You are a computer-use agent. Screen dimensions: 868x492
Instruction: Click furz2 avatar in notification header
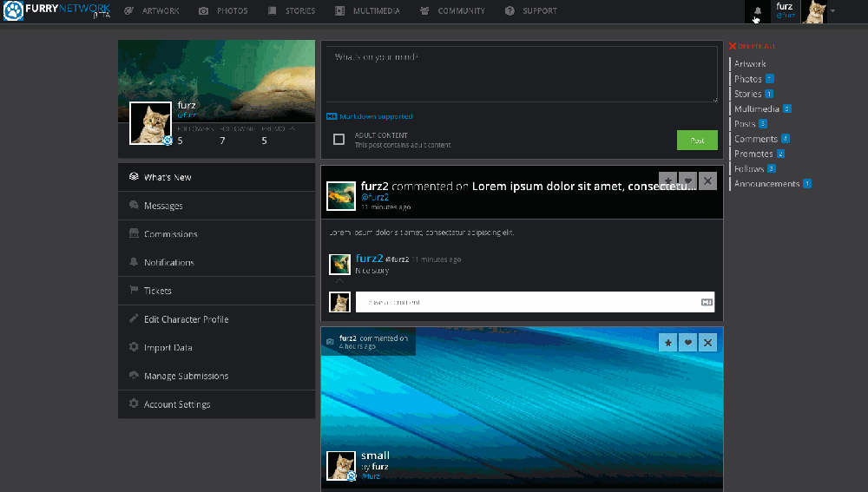[x=340, y=196]
